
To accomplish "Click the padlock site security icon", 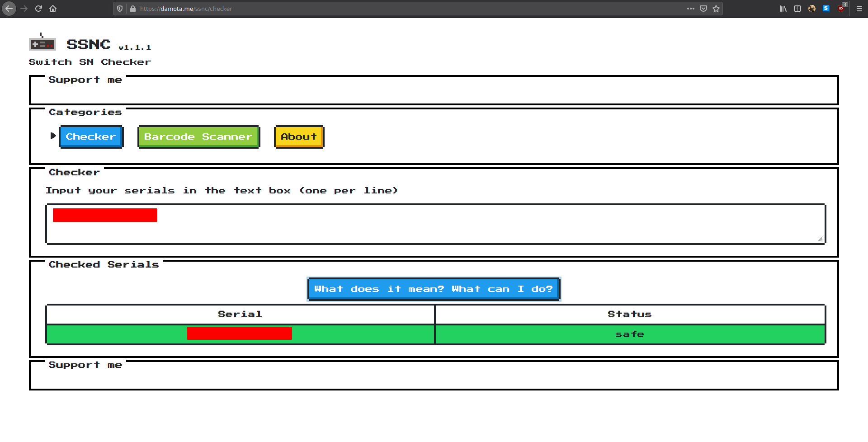I will click(132, 9).
